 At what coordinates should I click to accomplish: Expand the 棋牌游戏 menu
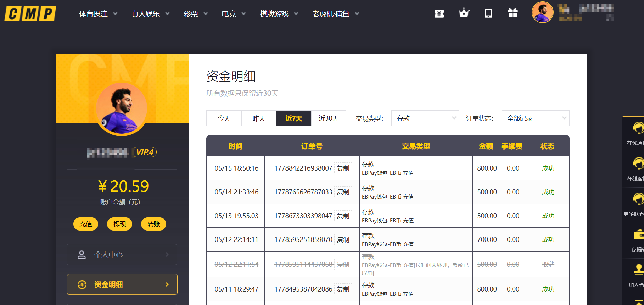pyautogui.click(x=279, y=14)
